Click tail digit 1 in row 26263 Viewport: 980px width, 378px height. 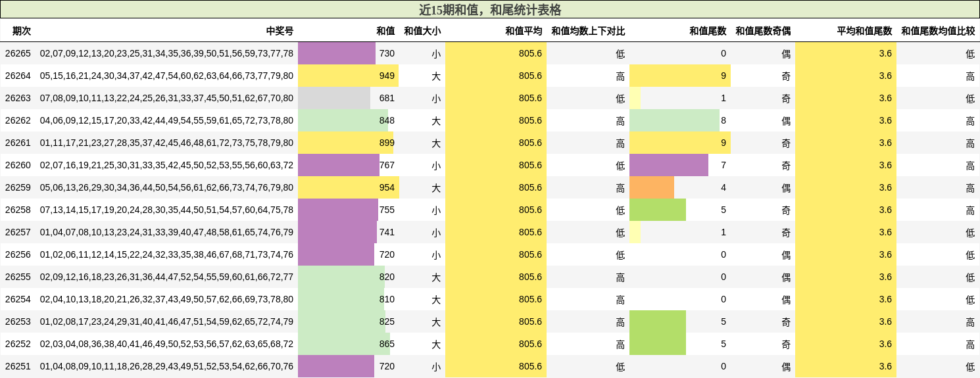point(723,98)
